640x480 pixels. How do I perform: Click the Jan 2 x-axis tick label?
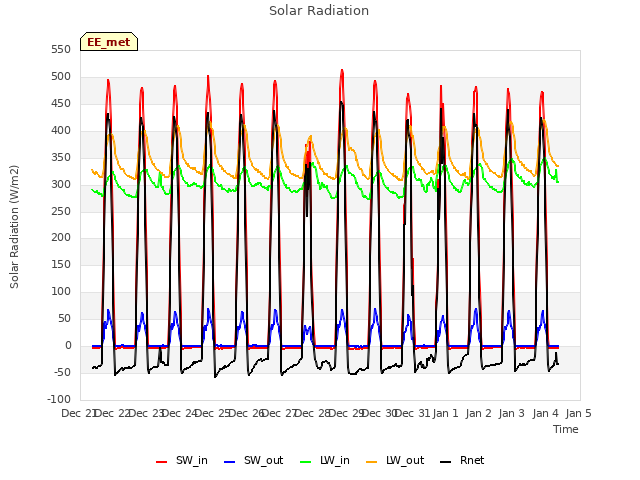pos(478,413)
